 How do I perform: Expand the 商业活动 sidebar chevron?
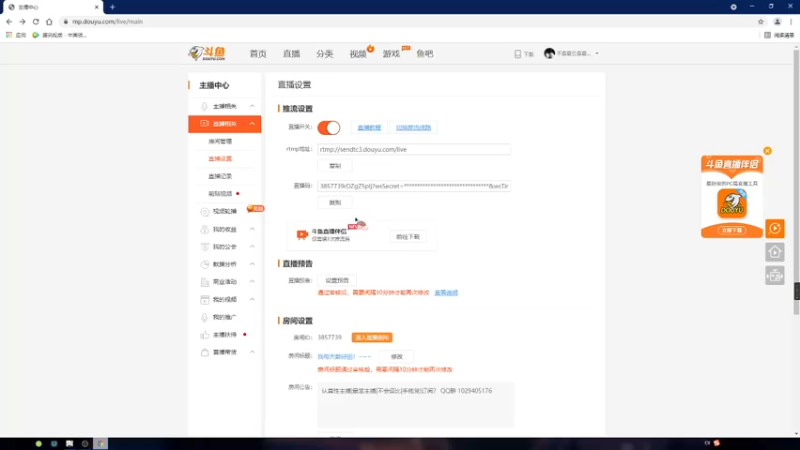(252, 282)
